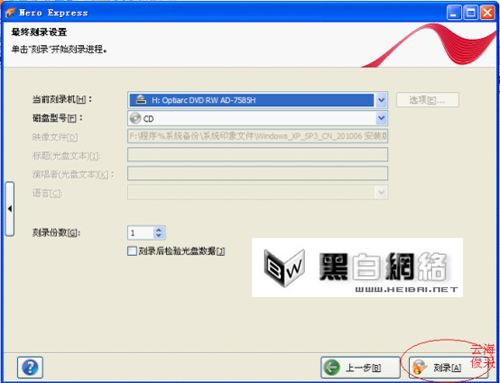Open the current recorder dropdown arrow

pyautogui.click(x=381, y=100)
